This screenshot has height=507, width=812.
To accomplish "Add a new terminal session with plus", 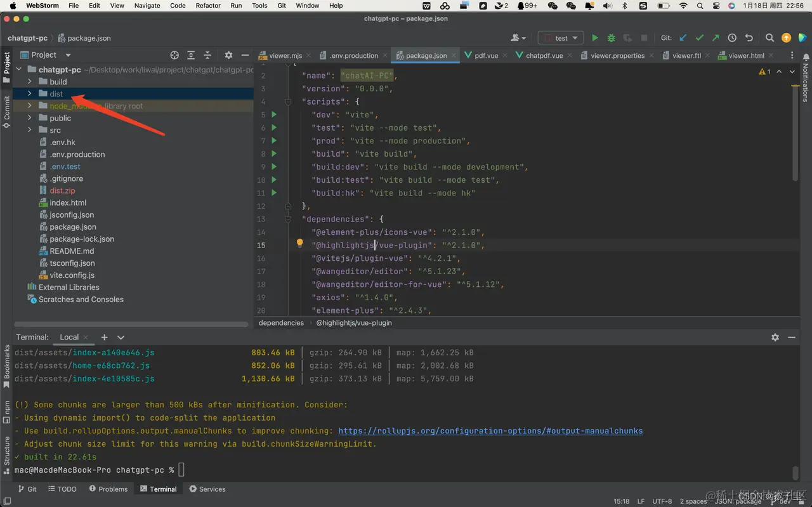I will pyautogui.click(x=105, y=338).
